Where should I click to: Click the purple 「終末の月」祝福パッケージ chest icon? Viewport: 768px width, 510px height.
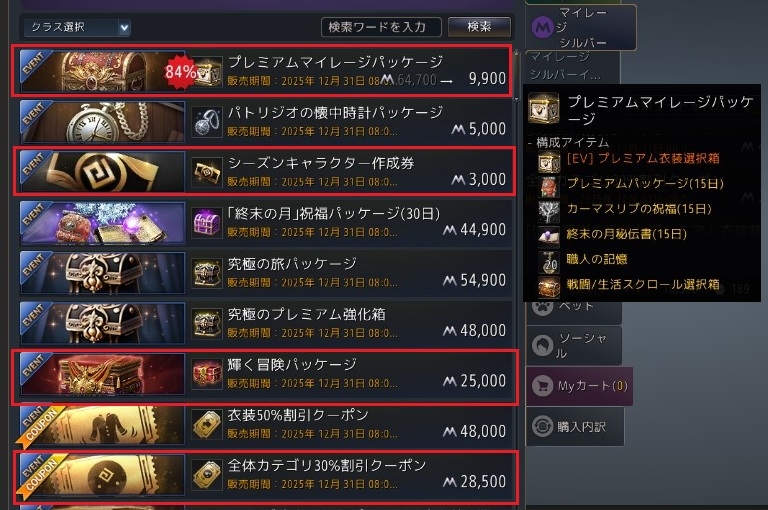click(x=206, y=222)
